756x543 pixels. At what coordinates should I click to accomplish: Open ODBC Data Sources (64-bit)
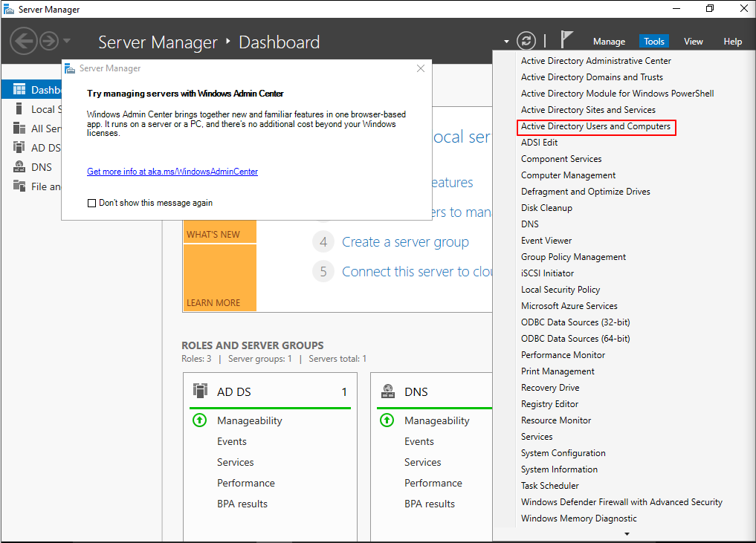click(575, 339)
